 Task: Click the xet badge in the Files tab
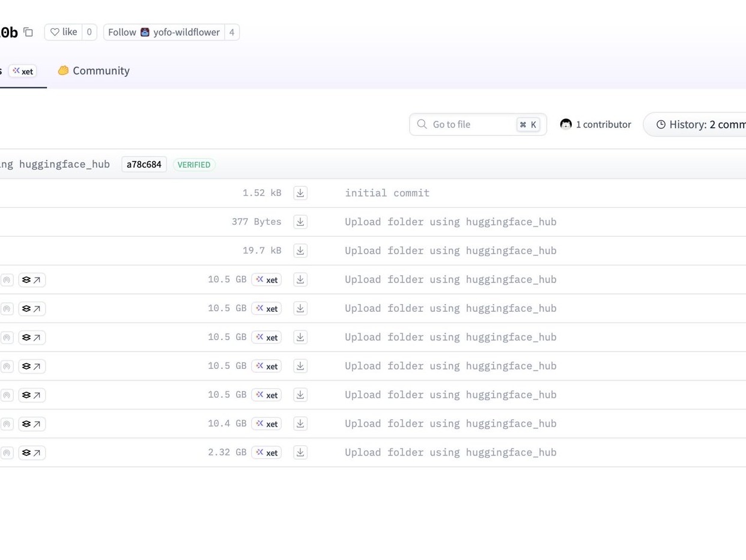point(23,72)
